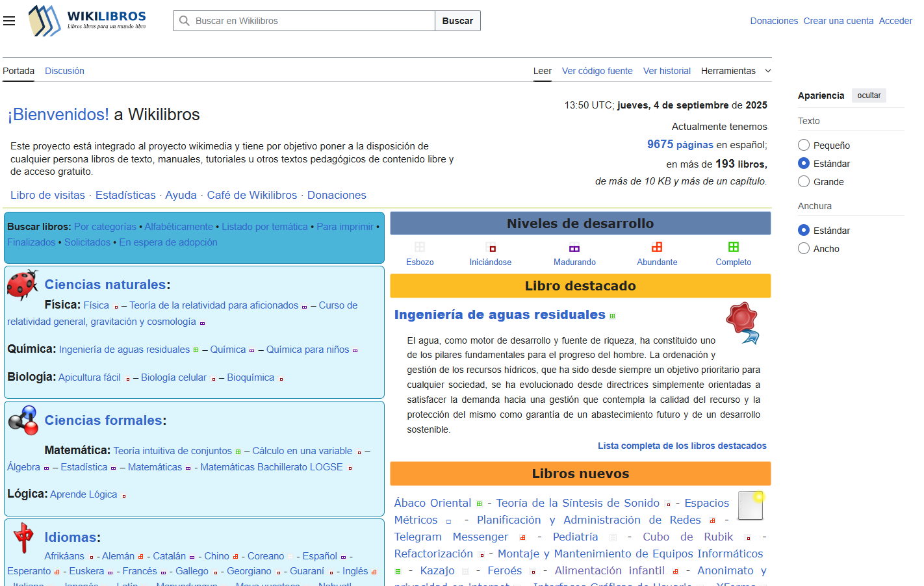This screenshot has height=586, width=924.
Task: Click the Para imprimir link
Action: [x=345, y=227]
